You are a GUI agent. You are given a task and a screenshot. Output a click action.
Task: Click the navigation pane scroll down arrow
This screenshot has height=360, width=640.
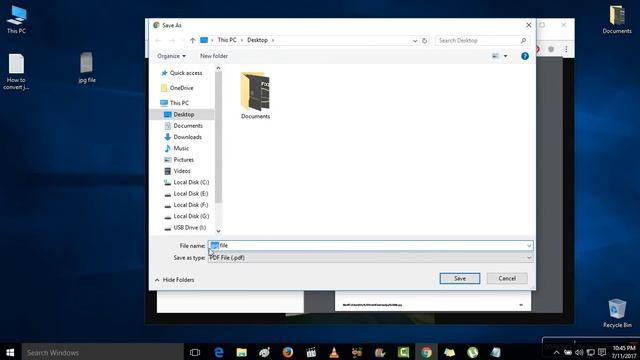218,231
